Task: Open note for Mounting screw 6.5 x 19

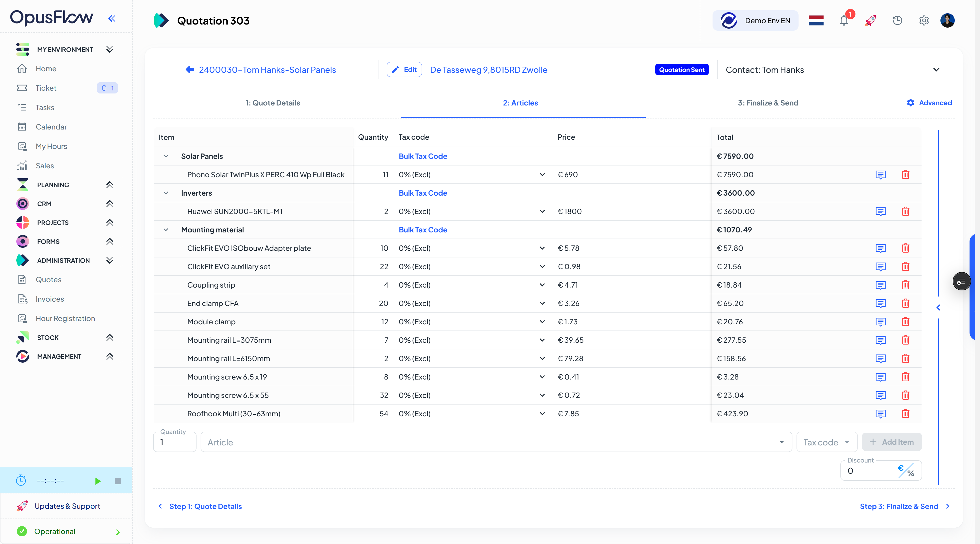Action: pyautogui.click(x=880, y=377)
